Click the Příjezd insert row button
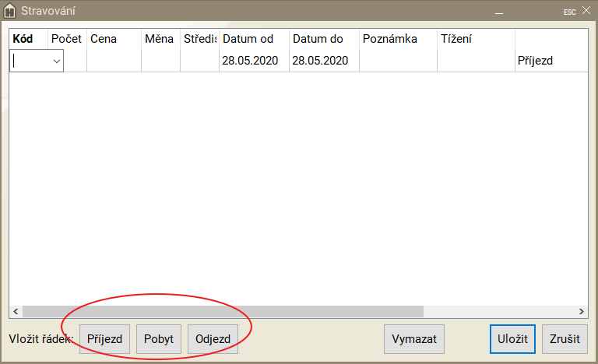This screenshot has width=598, height=364. (x=104, y=339)
